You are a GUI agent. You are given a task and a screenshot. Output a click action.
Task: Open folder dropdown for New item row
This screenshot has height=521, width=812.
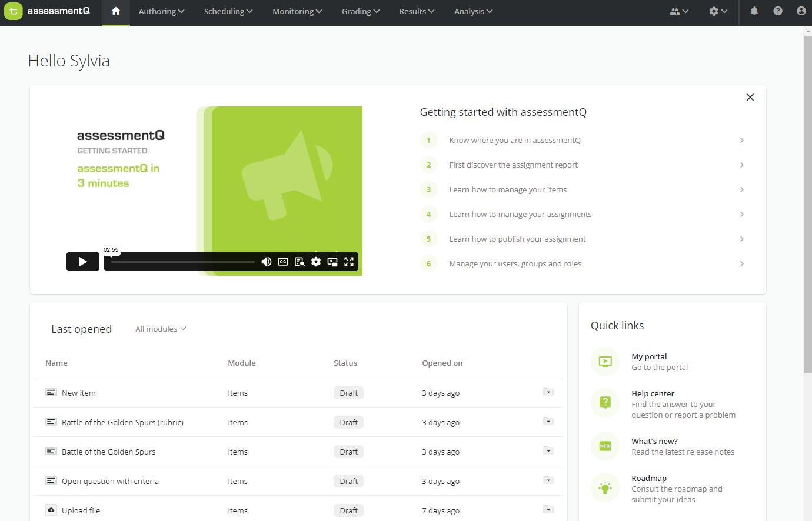pos(548,392)
